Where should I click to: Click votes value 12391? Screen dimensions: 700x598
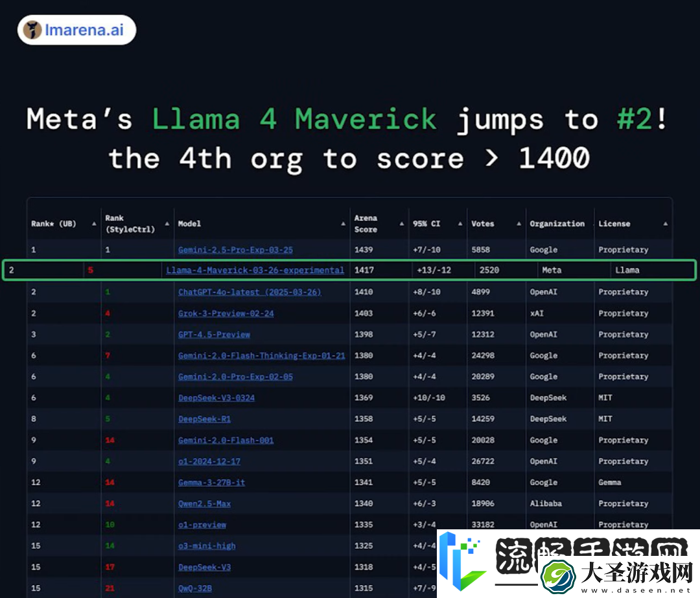(483, 314)
